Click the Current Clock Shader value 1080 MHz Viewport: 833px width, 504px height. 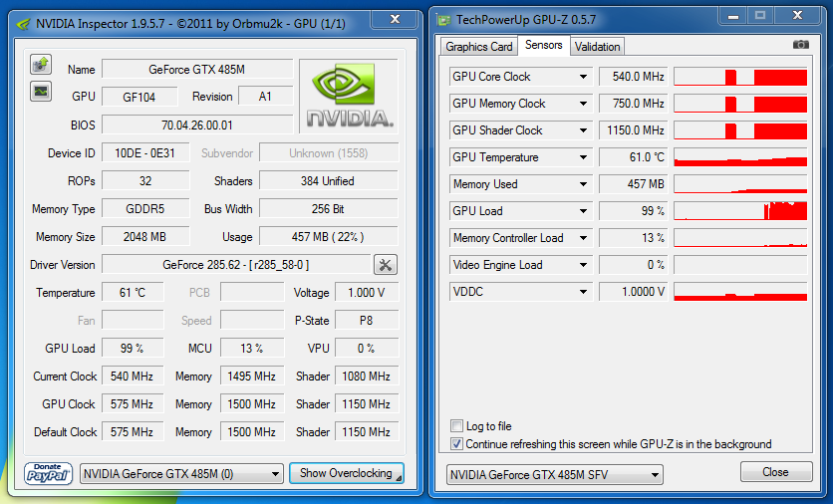pos(367,377)
